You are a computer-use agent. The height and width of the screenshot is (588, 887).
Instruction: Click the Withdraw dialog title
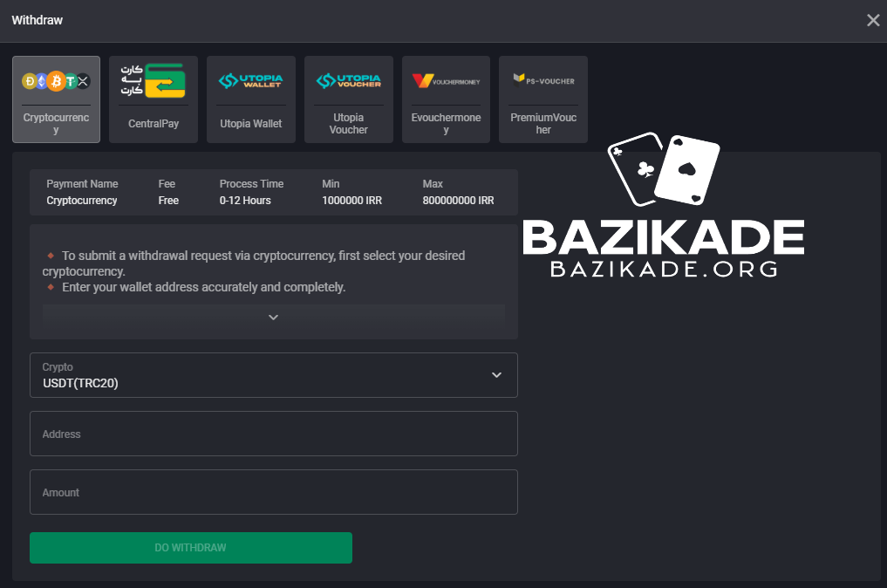pos(38,20)
